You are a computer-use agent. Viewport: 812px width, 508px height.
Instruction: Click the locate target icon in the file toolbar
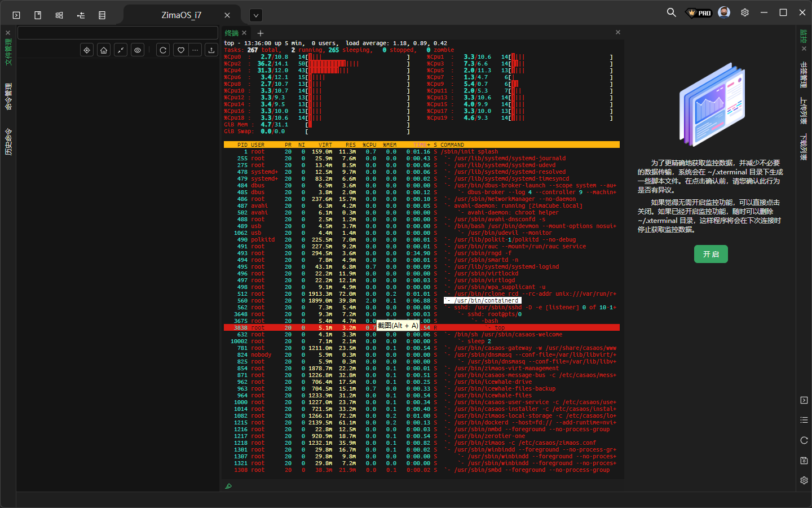[x=87, y=50]
